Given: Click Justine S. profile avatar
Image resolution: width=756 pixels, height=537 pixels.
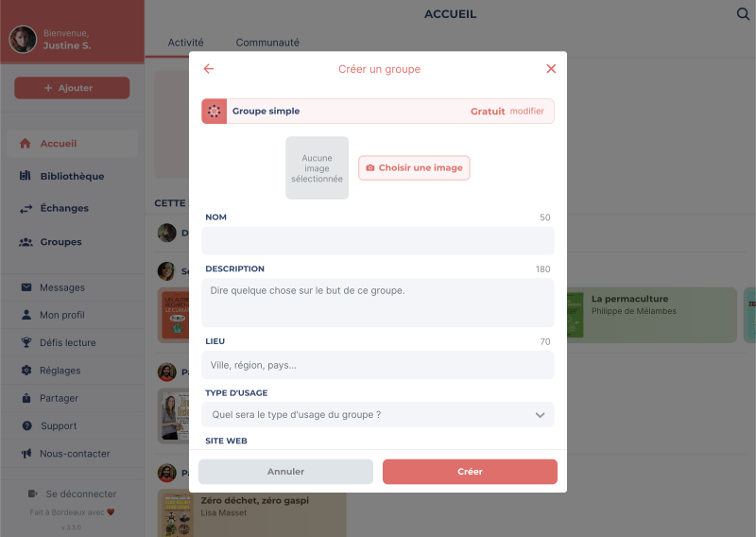Looking at the screenshot, I should [x=23, y=40].
